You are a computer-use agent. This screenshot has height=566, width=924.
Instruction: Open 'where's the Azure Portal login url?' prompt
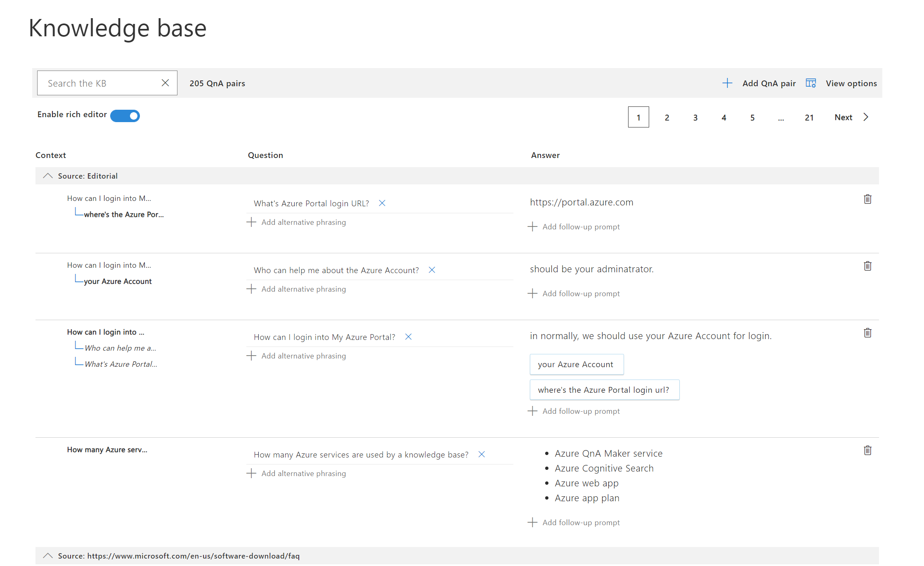(605, 390)
